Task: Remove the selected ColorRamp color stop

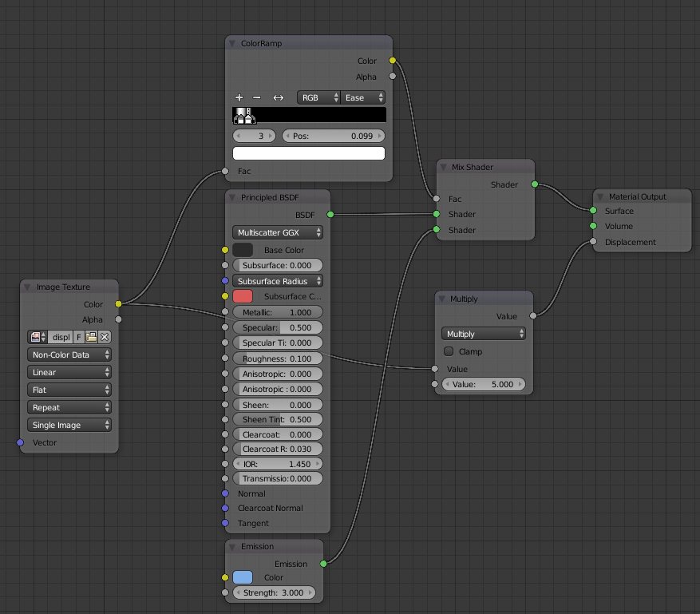Action: [255, 97]
